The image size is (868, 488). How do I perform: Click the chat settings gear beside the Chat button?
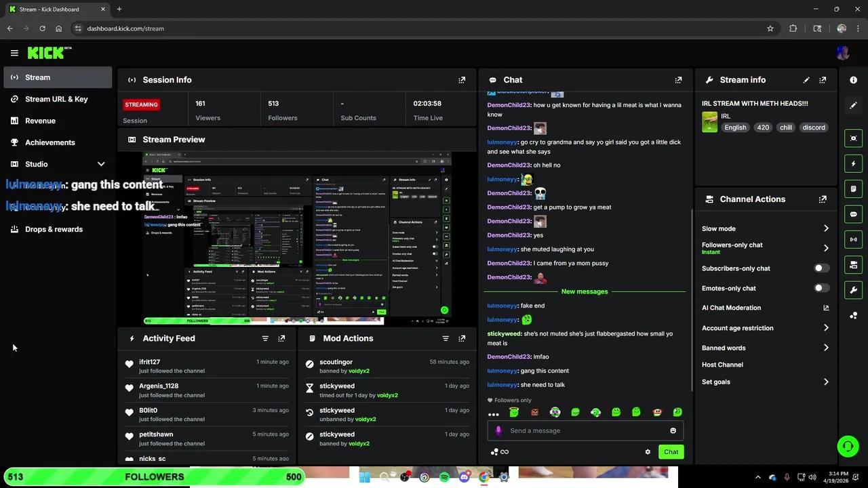click(648, 451)
